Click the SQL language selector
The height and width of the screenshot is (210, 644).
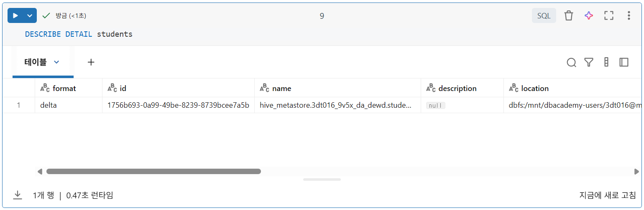pyautogui.click(x=544, y=16)
